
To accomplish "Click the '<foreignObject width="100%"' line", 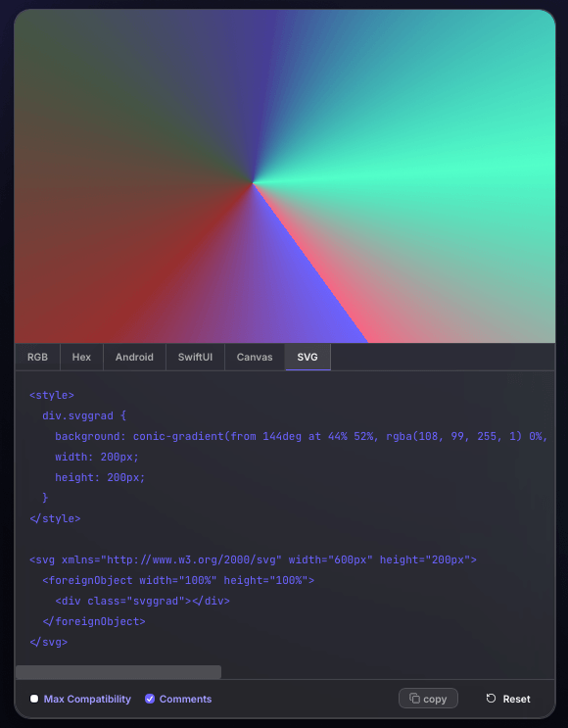I will [x=178, y=580].
